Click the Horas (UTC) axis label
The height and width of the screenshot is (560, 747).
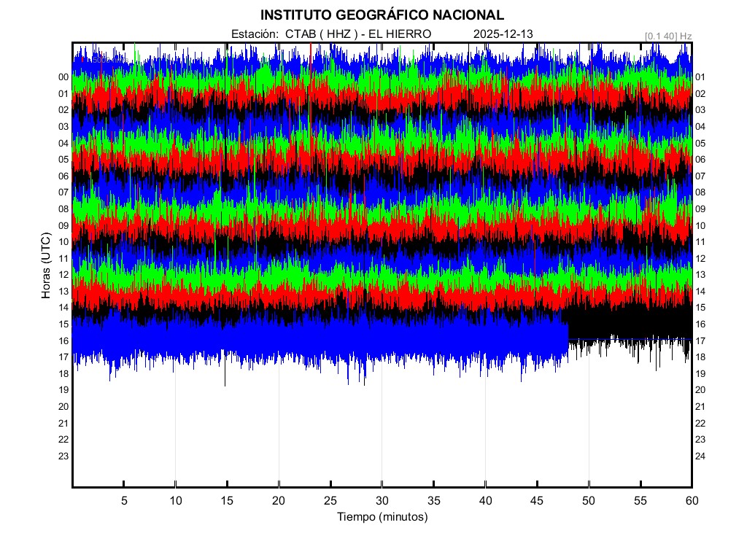[46, 266]
